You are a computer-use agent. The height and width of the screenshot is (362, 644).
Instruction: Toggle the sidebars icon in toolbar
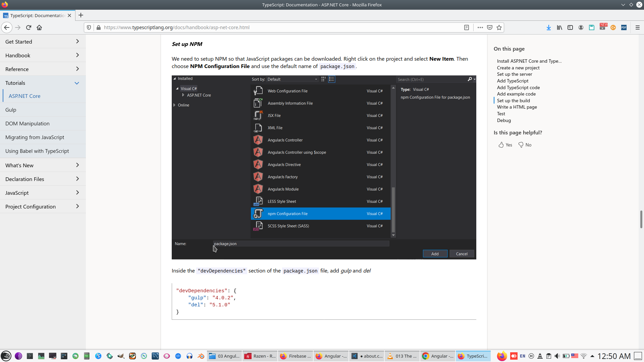570,27
